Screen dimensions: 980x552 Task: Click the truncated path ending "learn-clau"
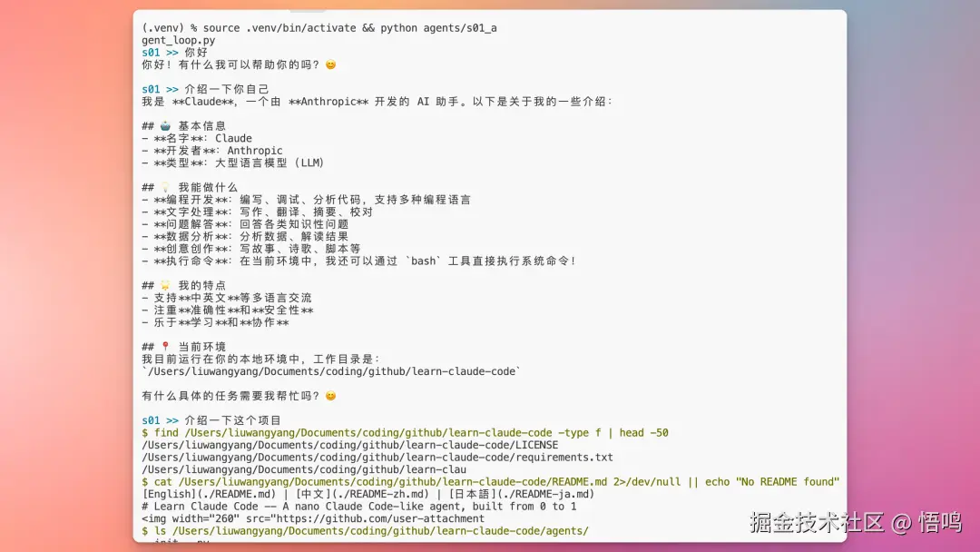[304, 469]
